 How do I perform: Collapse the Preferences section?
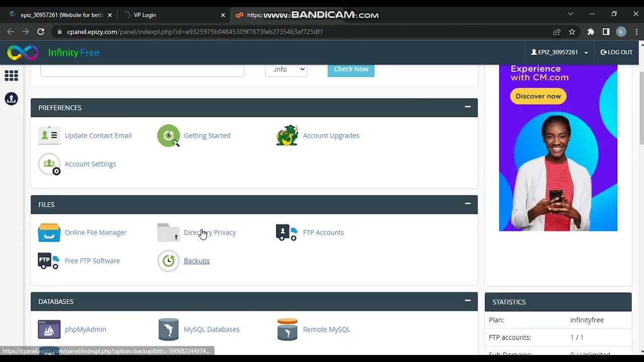(467, 107)
